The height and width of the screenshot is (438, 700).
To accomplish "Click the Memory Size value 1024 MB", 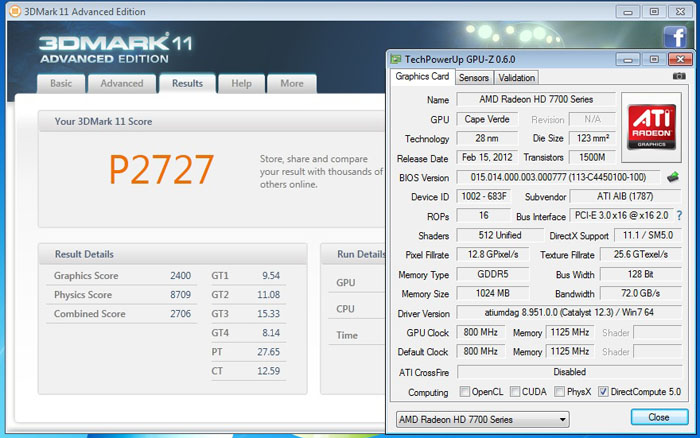I will click(493, 293).
